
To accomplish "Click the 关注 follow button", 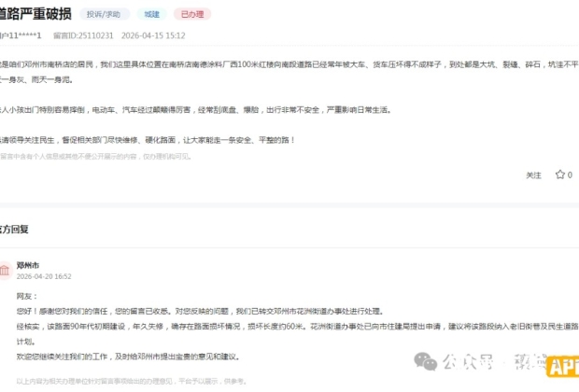I will point(533,175).
